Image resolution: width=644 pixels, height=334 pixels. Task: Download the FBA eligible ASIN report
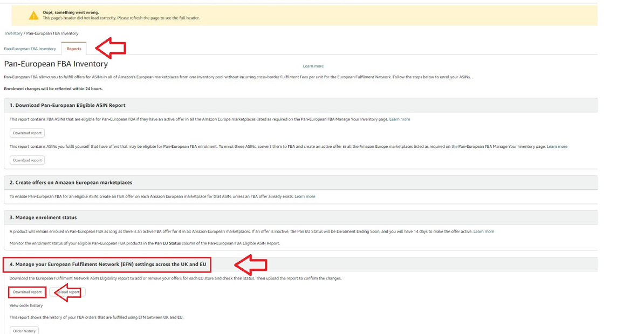[27, 133]
